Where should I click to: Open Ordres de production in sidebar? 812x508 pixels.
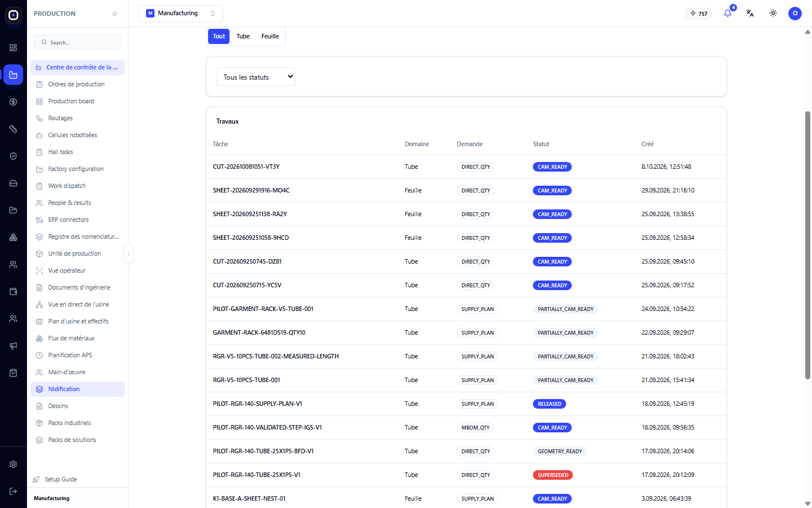point(78,84)
